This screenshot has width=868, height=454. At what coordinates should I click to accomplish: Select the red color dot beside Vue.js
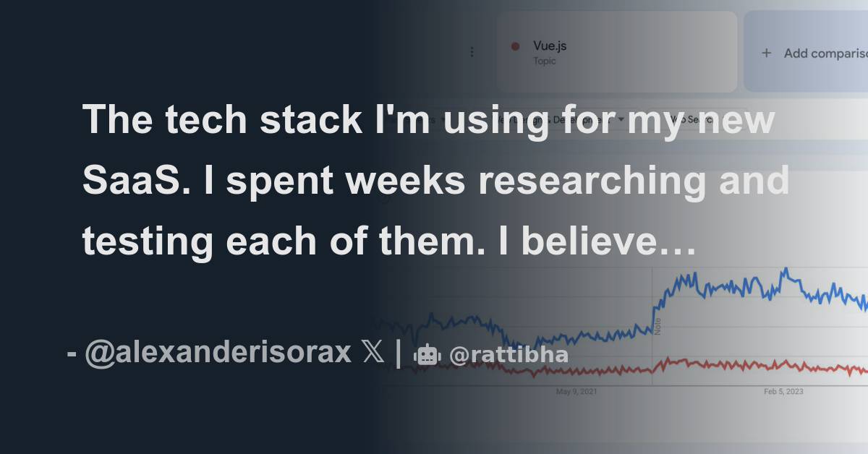coord(515,45)
